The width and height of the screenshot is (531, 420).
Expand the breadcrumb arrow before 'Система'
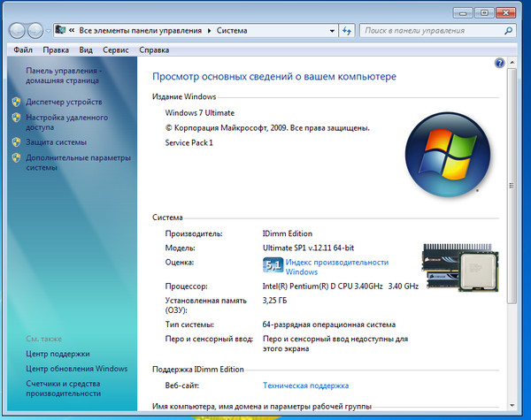click(209, 31)
